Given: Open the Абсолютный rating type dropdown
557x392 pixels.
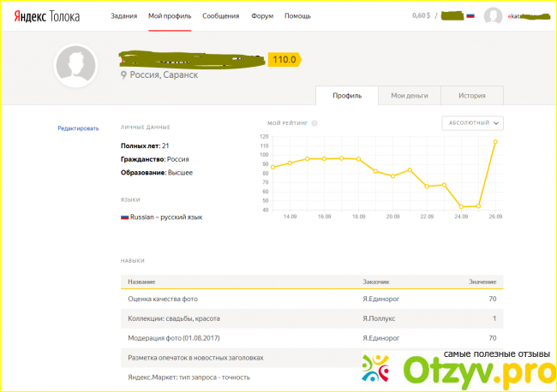Looking at the screenshot, I should pos(472,123).
